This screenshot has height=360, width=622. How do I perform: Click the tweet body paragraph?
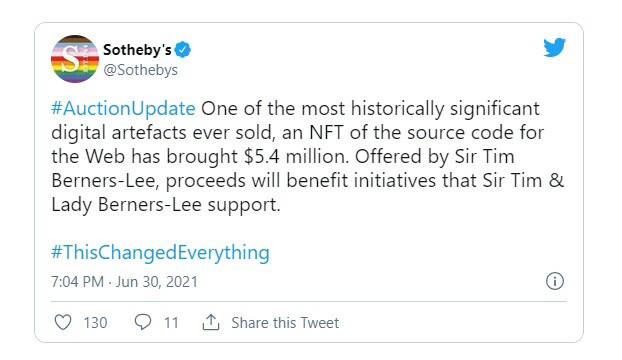point(307,157)
